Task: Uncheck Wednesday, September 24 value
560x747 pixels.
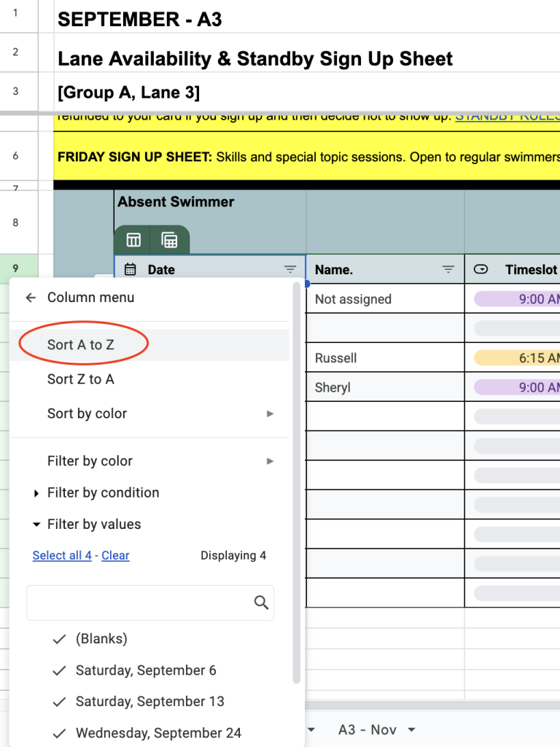Action: tap(60, 732)
